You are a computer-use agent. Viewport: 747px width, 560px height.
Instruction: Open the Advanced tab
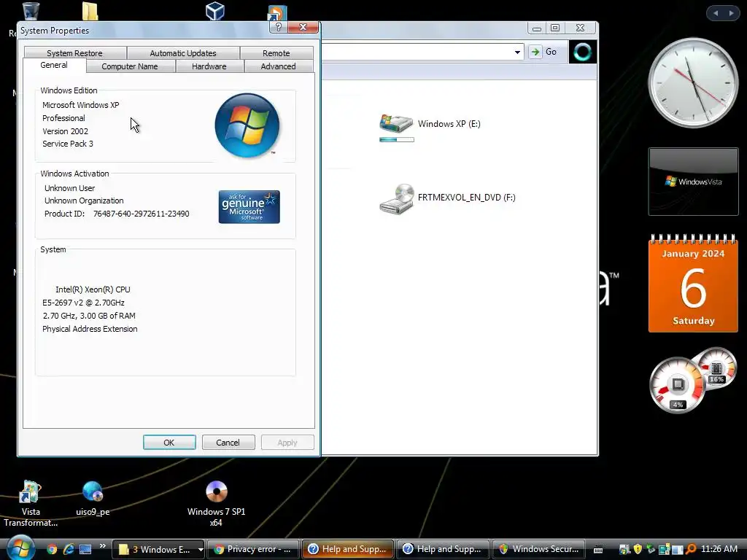(278, 66)
